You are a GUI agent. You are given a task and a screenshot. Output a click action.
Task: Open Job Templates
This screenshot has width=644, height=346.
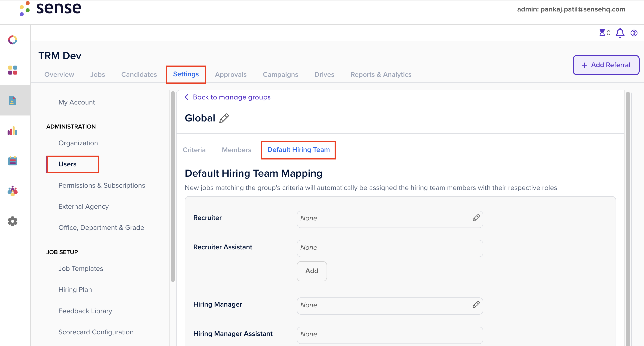[81, 269]
